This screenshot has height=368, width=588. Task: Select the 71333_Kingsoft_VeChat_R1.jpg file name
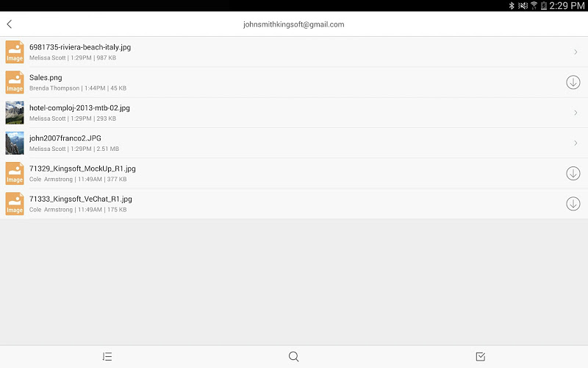tap(81, 199)
